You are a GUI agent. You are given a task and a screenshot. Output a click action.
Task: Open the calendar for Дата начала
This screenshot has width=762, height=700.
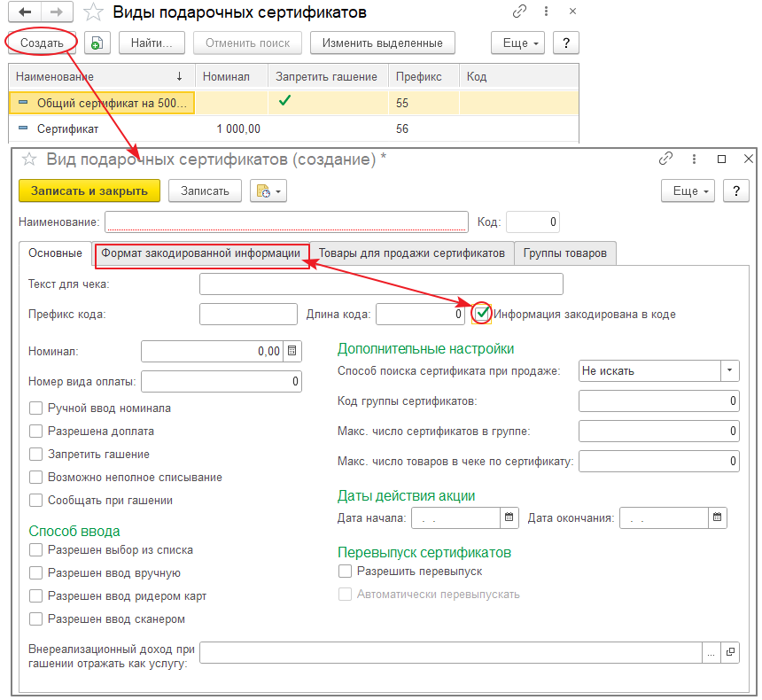coord(509,517)
